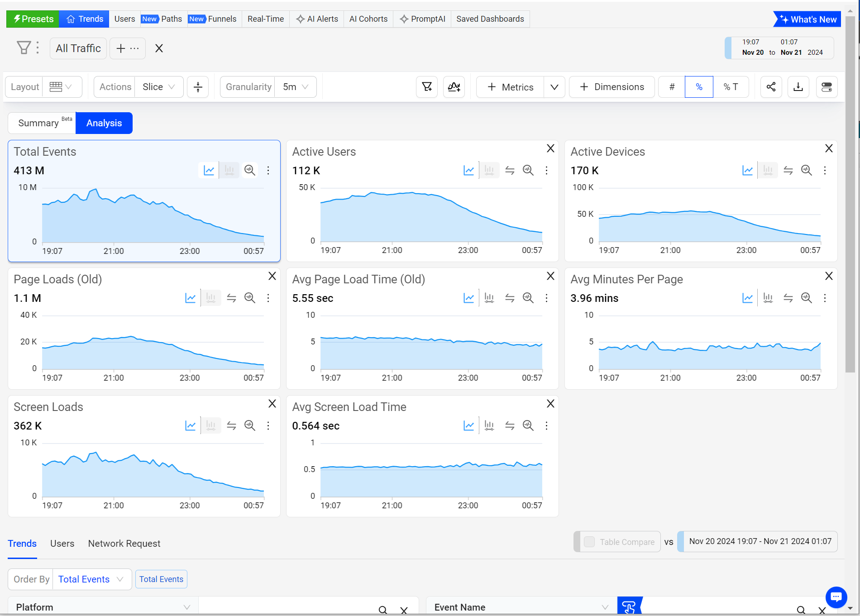
Task: Expand the Platform dimension dropdown
Action: [102, 607]
